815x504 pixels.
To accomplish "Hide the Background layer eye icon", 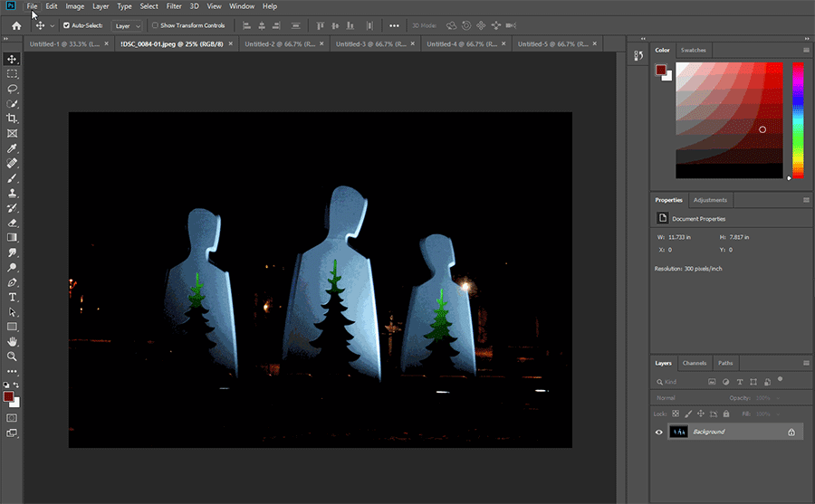I will click(x=658, y=433).
